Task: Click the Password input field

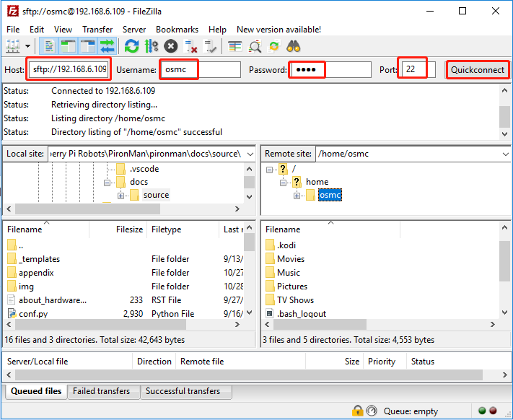Action: 331,69
